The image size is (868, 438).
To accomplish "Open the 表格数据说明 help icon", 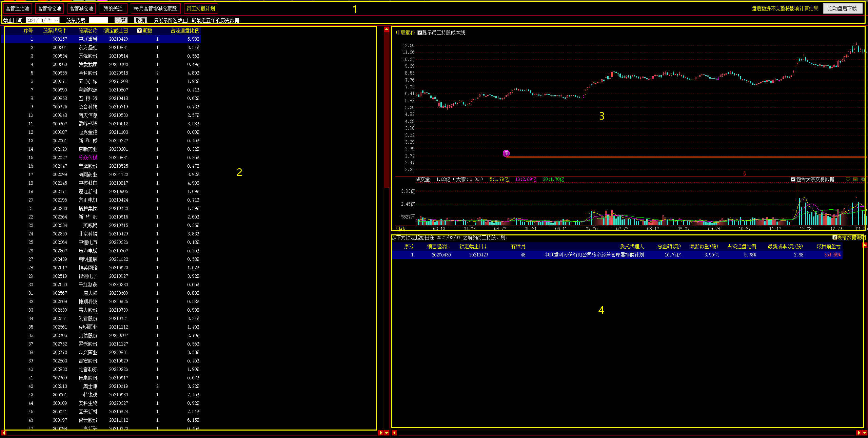I will pos(834,237).
